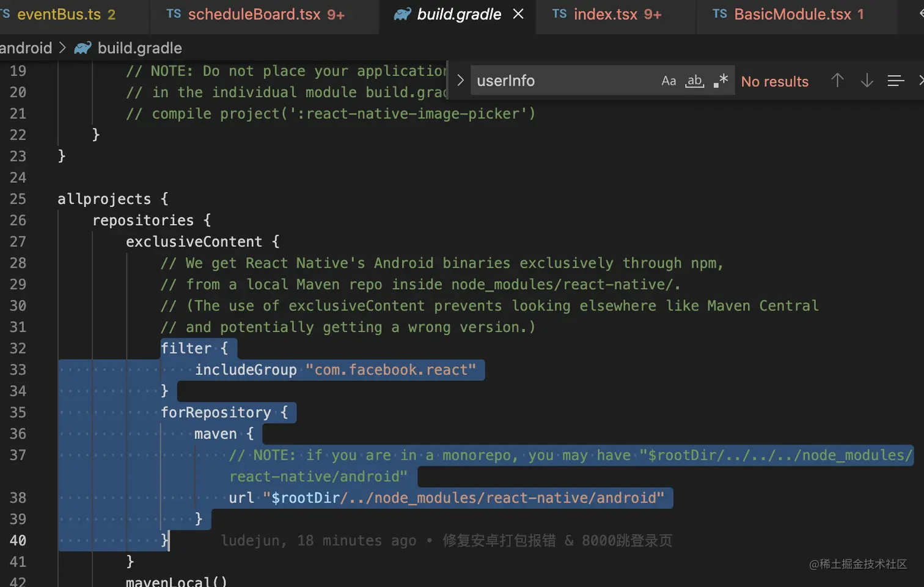The width and height of the screenshot is (924, 587).
Task: Click the allprojects keyword in code
Action: 104,199
